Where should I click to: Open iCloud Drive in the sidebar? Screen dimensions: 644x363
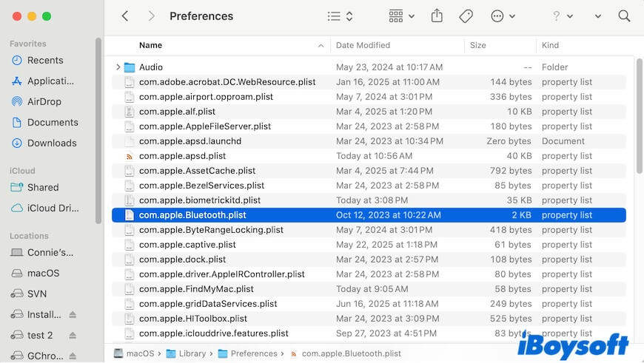[x=53, y=208]
